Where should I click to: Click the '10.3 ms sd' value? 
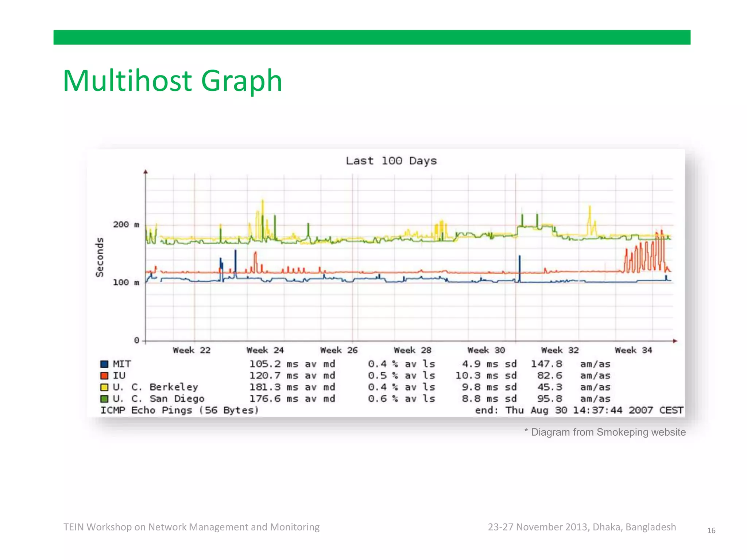486,376
